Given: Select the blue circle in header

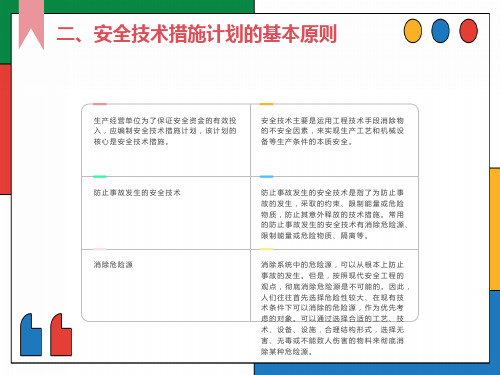Looking at the screenshot, I should 440,31.
